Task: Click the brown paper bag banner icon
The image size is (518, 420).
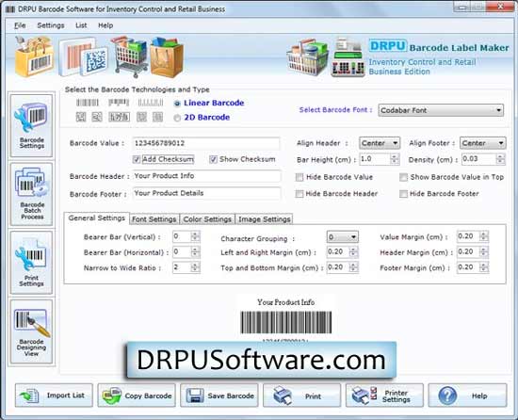Action: (167, 57)
